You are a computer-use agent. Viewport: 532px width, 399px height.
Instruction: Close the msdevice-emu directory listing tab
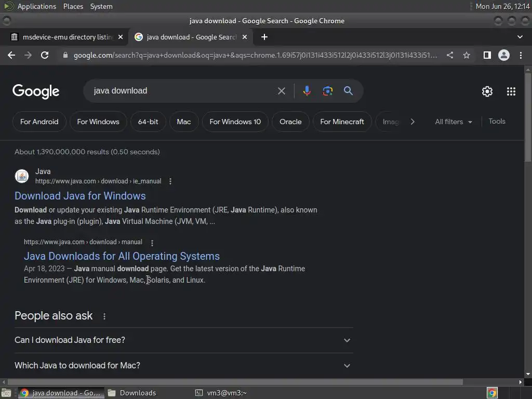[x=121, y=37]
